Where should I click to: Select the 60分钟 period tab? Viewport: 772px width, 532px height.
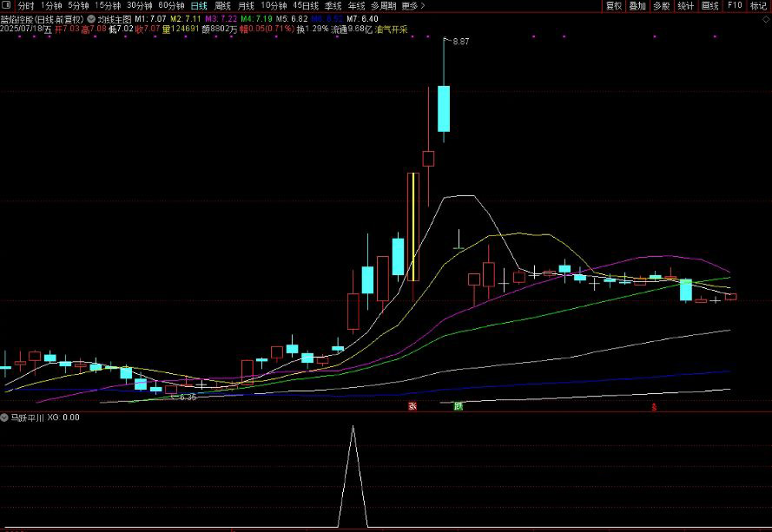click(170, 5)
